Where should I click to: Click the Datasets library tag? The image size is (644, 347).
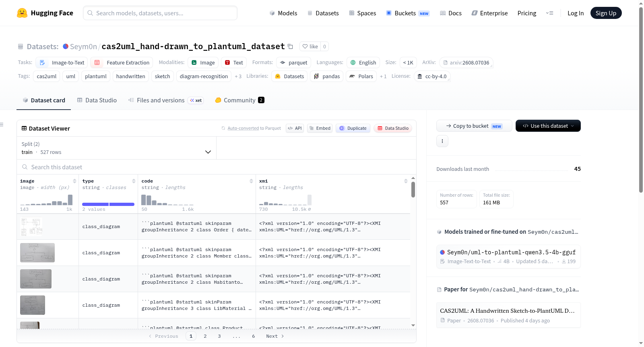coord(289,76)
